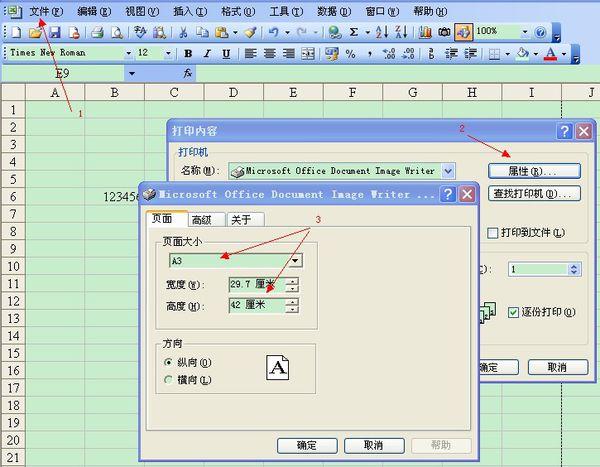Expand the fill color dropdown arrow
This screenshot has height=467, width=600.
[x=536, y=54]
